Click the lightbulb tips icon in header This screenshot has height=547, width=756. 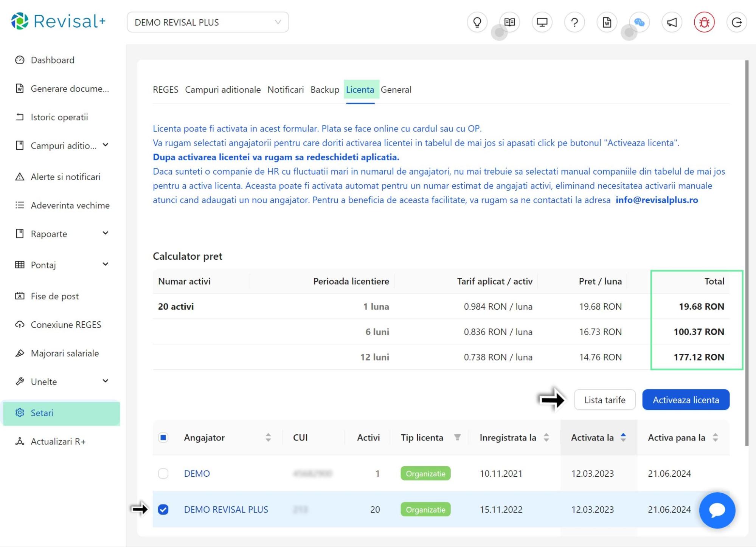click(477, 22)
